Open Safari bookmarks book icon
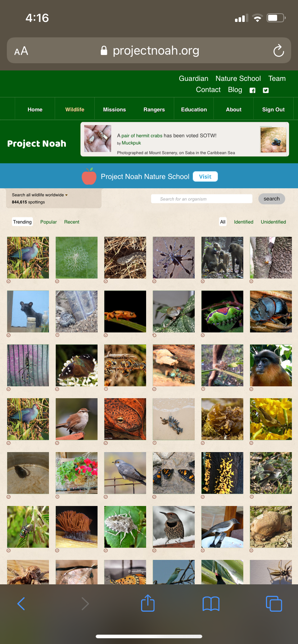Viewport: 298px width, 644px height. [211, 604]
